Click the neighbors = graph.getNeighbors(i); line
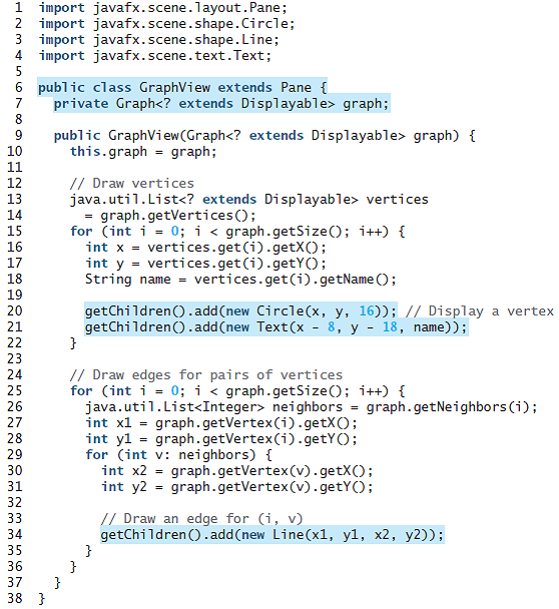The width and height of the screenshot is (559, 609). coord(312,407)
